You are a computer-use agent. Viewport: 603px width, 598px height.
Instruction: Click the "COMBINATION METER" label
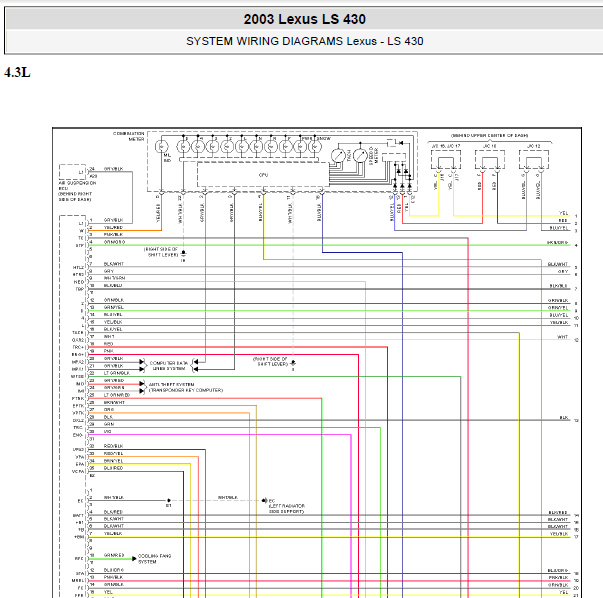128,136
